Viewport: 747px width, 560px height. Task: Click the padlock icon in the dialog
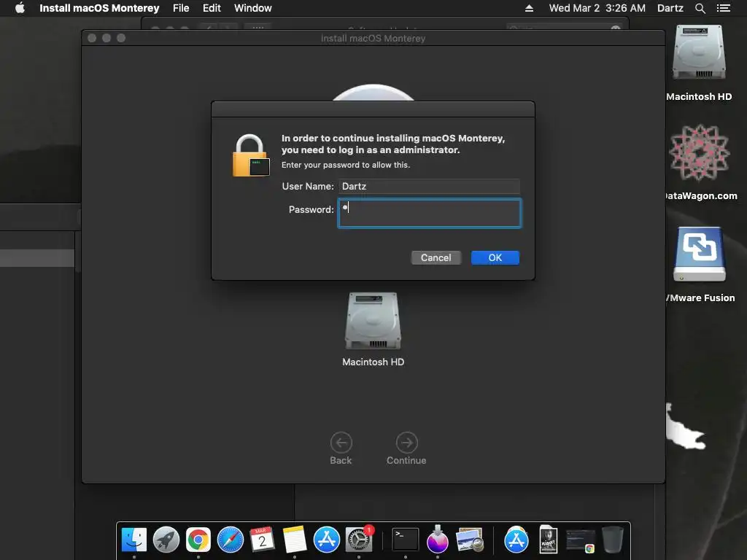click(251, 155)
